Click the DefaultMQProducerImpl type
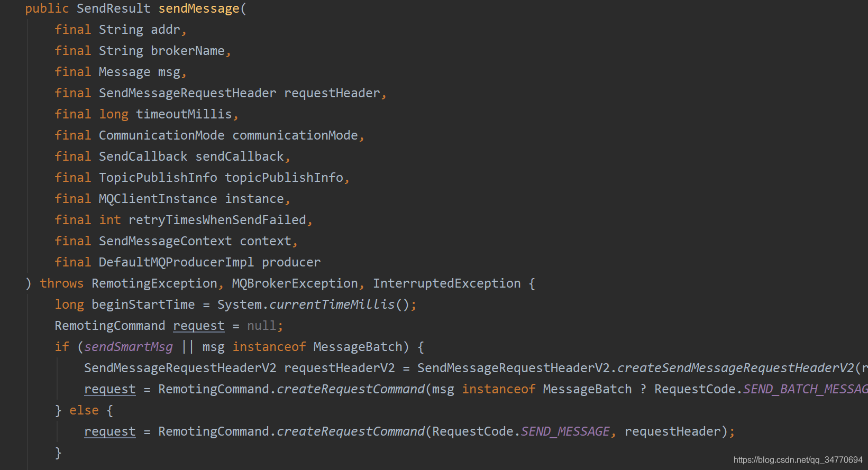This screenshot has height=470, width=868. click(177, 263)
